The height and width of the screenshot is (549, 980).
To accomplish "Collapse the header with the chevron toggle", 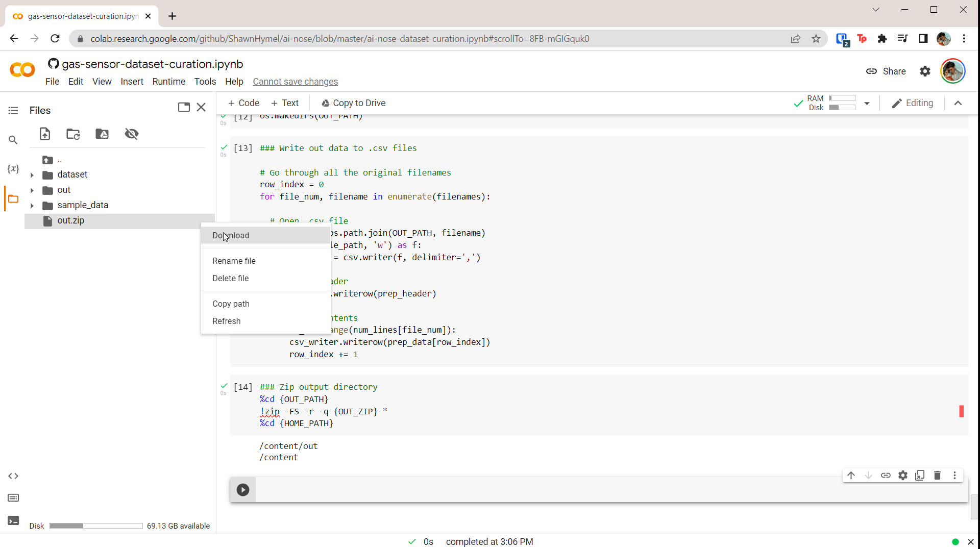I will click(958, 104).
